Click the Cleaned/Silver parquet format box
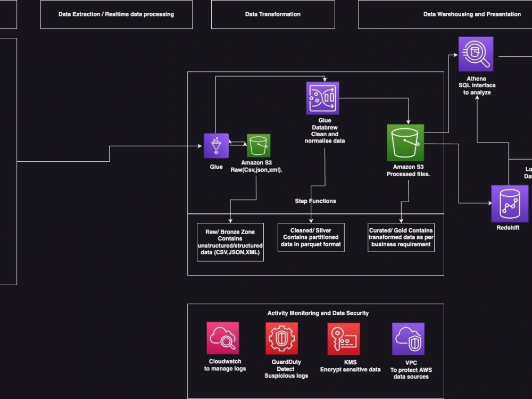The width and height of the screenshot is (532, 399). 311,237
